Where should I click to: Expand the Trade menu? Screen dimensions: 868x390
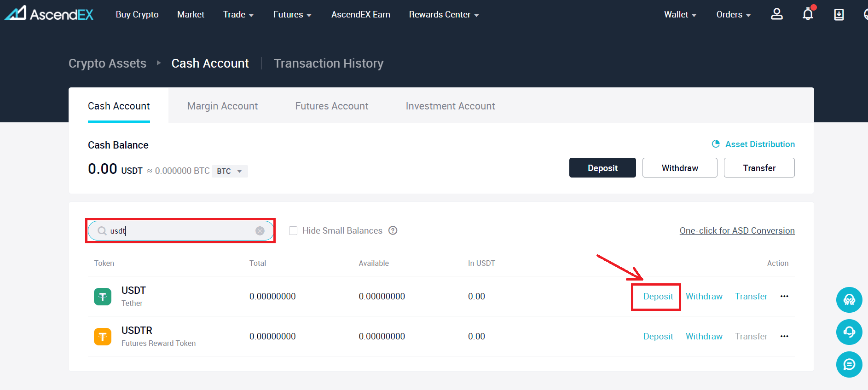[238, 15]
